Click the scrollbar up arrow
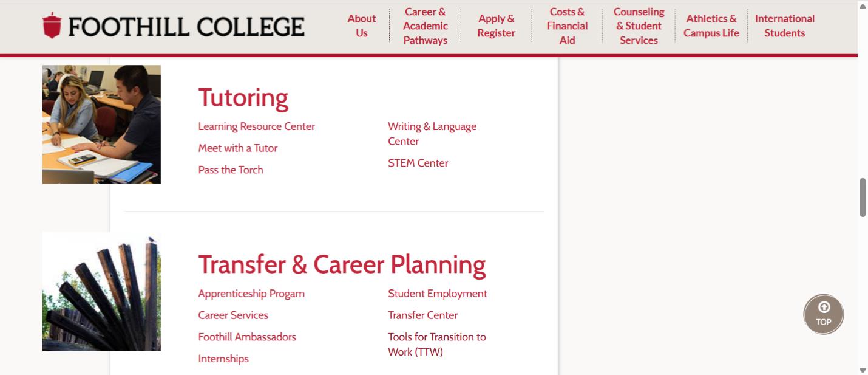This screenshot has width=868, height=375. point(863,6)
